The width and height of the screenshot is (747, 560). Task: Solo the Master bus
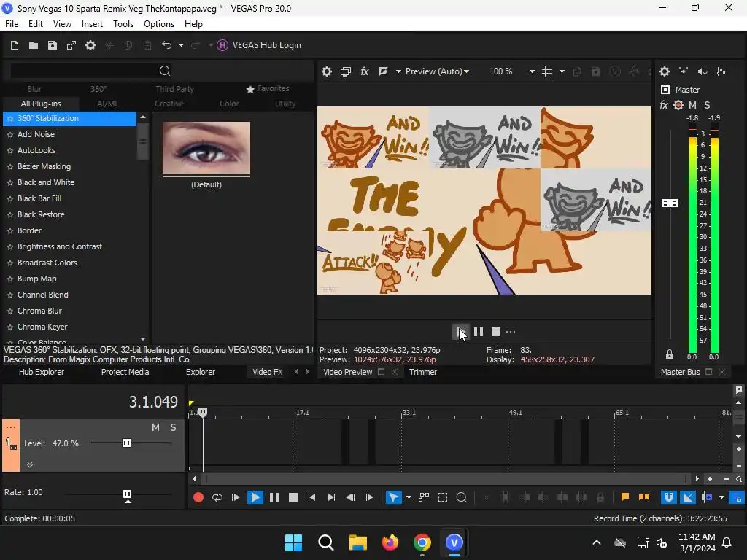tap(707, 105)
